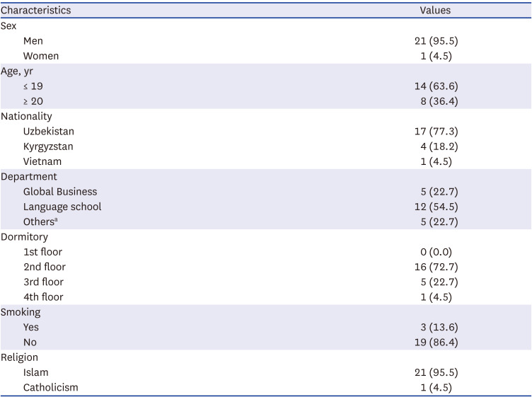Click the Uzbekistan row label

(48, 132)
